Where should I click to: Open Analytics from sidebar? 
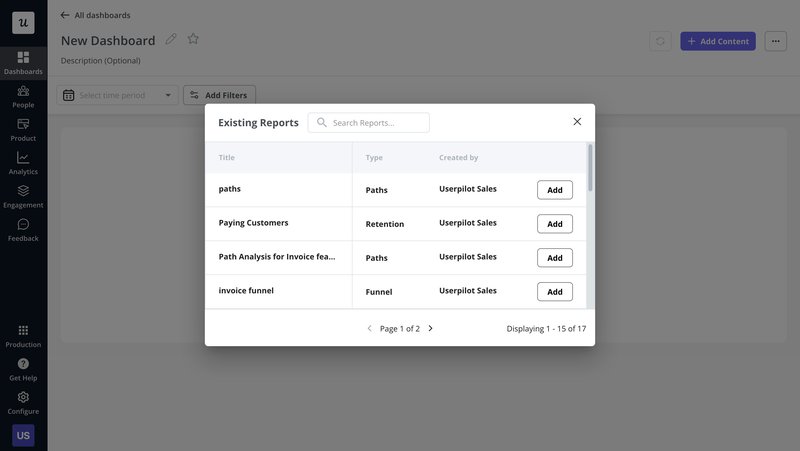point(23,163)
